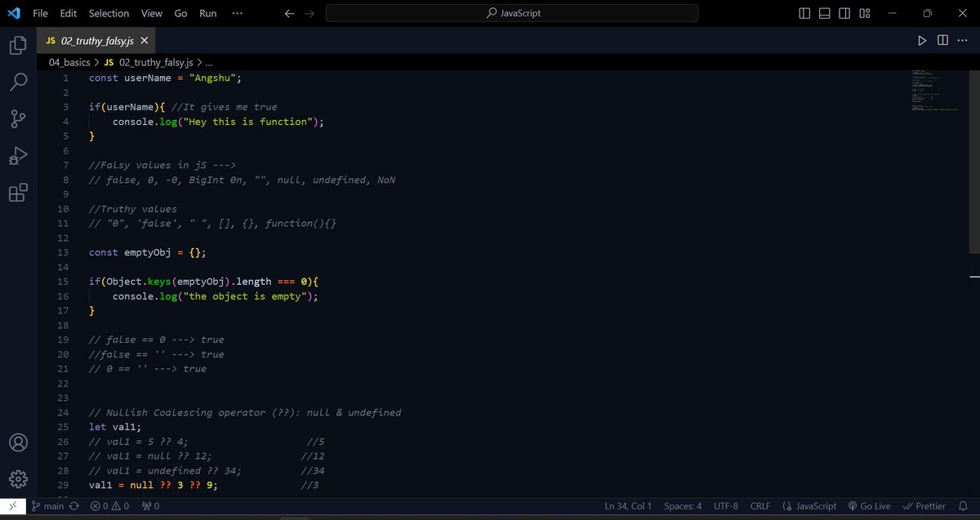Click the "let val1;" line
Image resolution: width=980 pixels, height=520 pixels.
[115, 427]
